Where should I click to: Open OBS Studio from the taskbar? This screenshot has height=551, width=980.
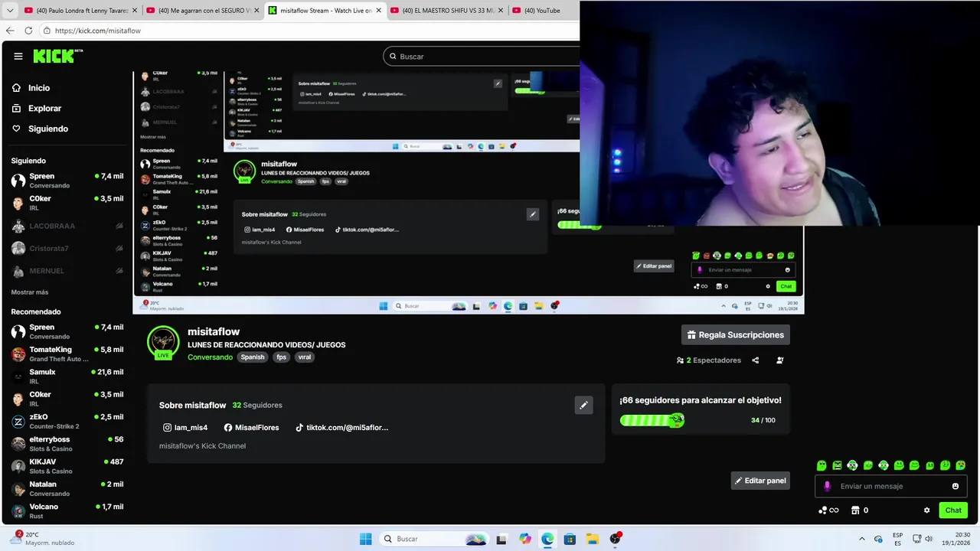pyautogui.click(x=615, y=539)
